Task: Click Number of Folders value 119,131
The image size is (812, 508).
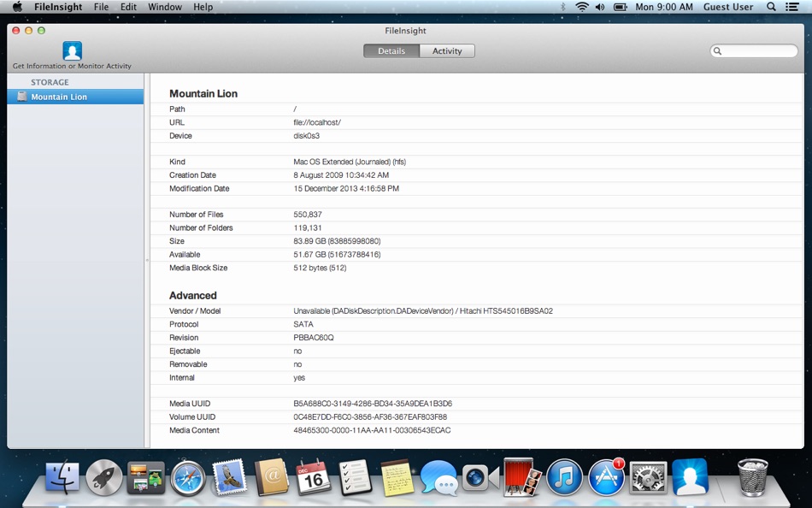Action: click(x=308, y=228)
